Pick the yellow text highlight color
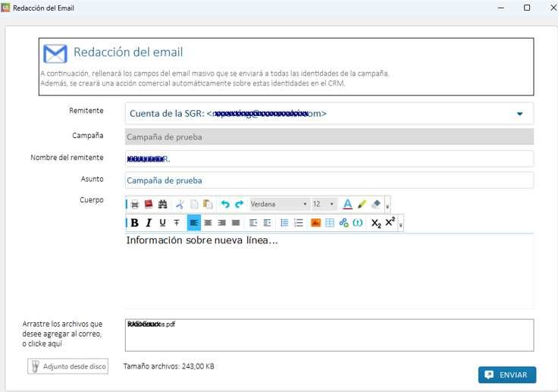The image size is (558, 392). pos(362,204)
